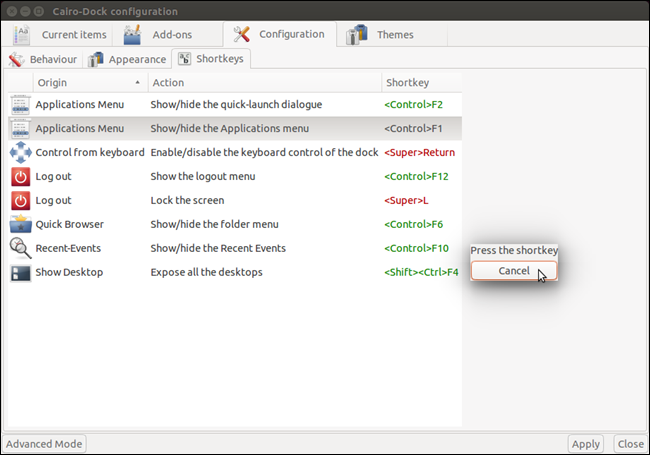Select the <Control>F10 shortkey cell
Screen dimensions: 650x455
click(x=416, y=248)
